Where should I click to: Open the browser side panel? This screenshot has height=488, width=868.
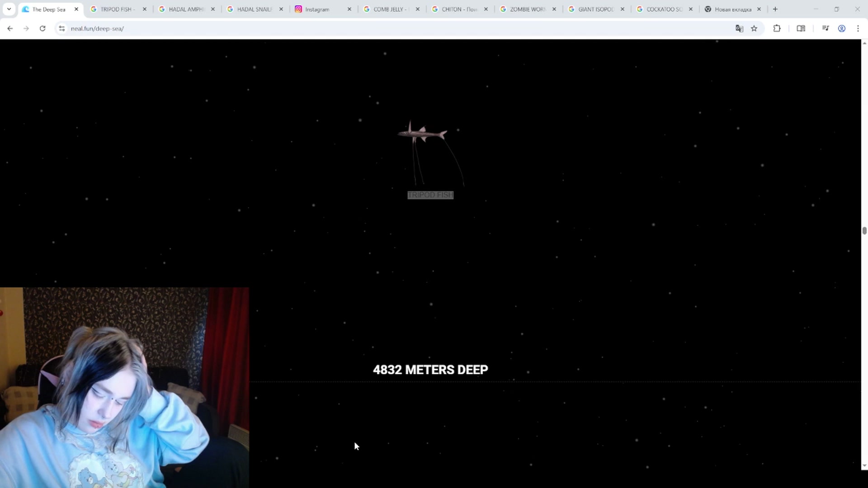click(801, 28)
